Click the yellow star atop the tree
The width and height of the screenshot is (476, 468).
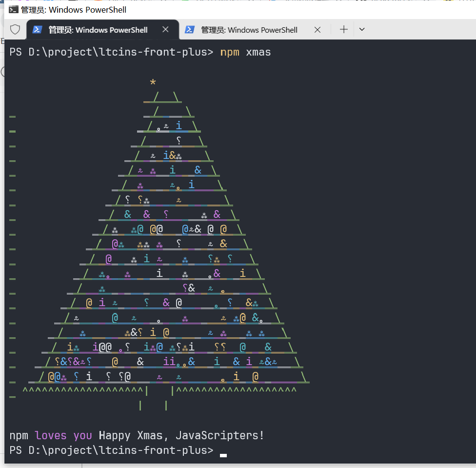(x=153, y=83)
